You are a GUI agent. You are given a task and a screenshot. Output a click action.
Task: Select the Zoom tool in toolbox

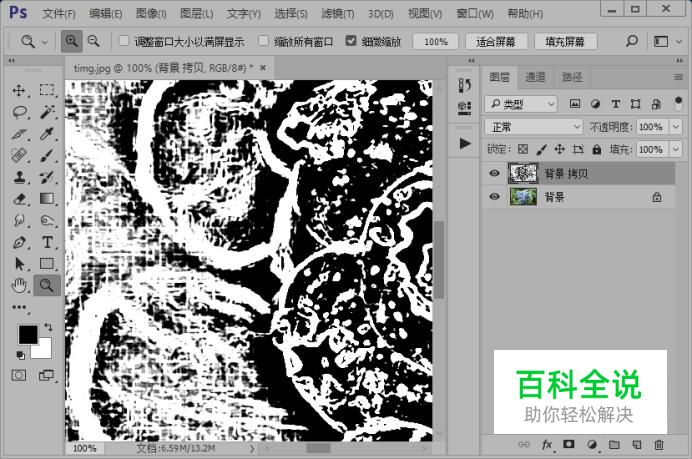click(x=46, y=286)
